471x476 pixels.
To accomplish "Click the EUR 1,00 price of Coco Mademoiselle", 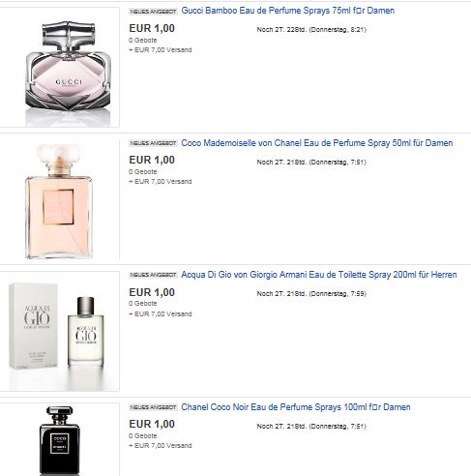I will 152,160.
